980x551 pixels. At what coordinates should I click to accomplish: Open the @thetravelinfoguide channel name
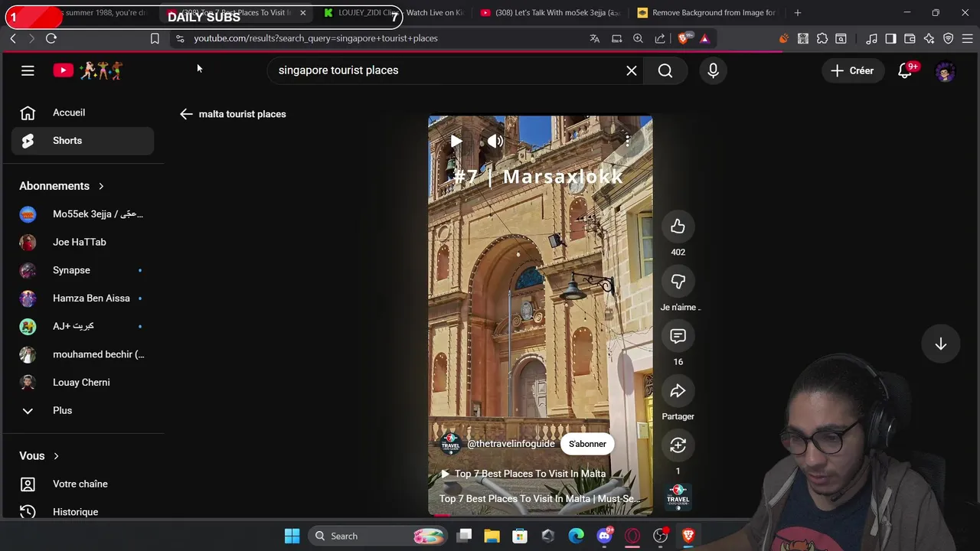(x=511, y=444)
